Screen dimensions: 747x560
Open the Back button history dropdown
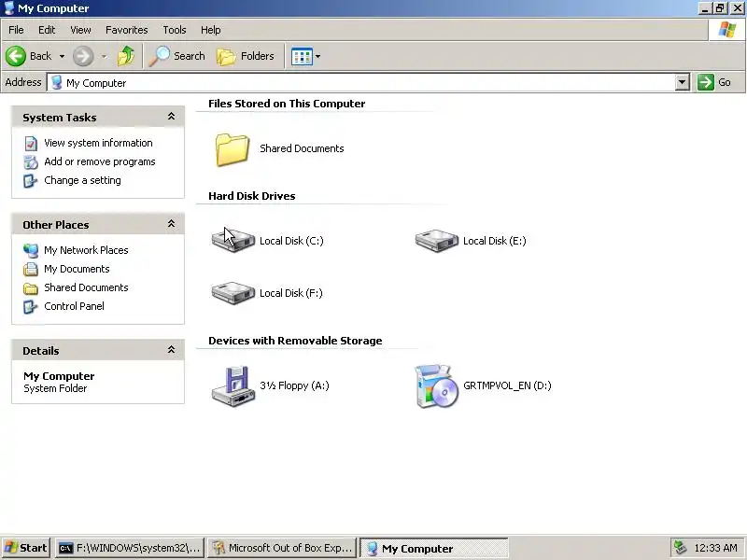click(62, 56)
